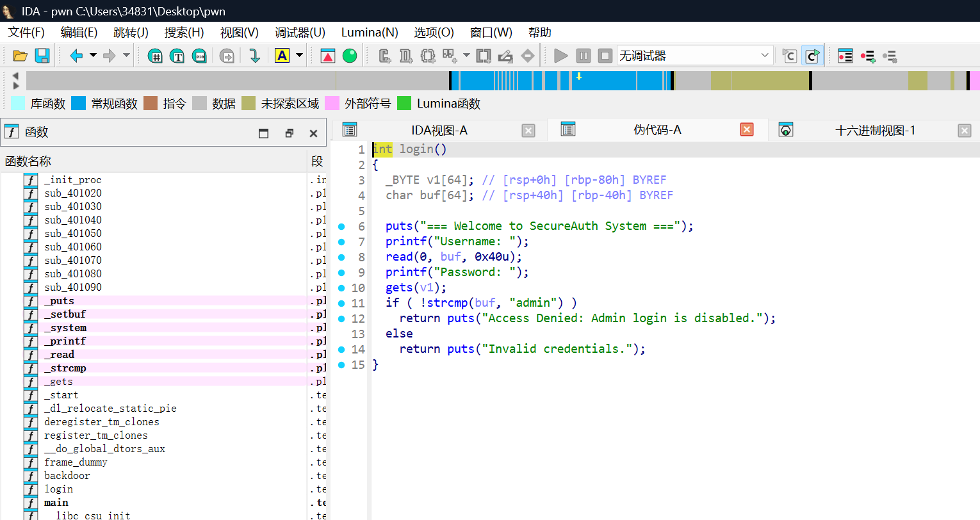Toggle the highlighted 'C' arrow icon
The height and width of the screenshot is (520, 980).
(812, 56)
